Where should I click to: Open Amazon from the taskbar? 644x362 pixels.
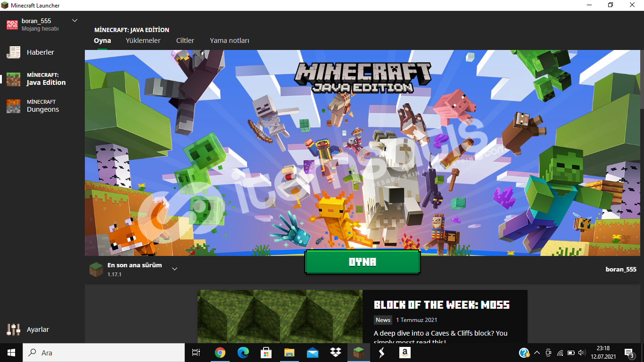pyautogui.click(x=405, y=353)
